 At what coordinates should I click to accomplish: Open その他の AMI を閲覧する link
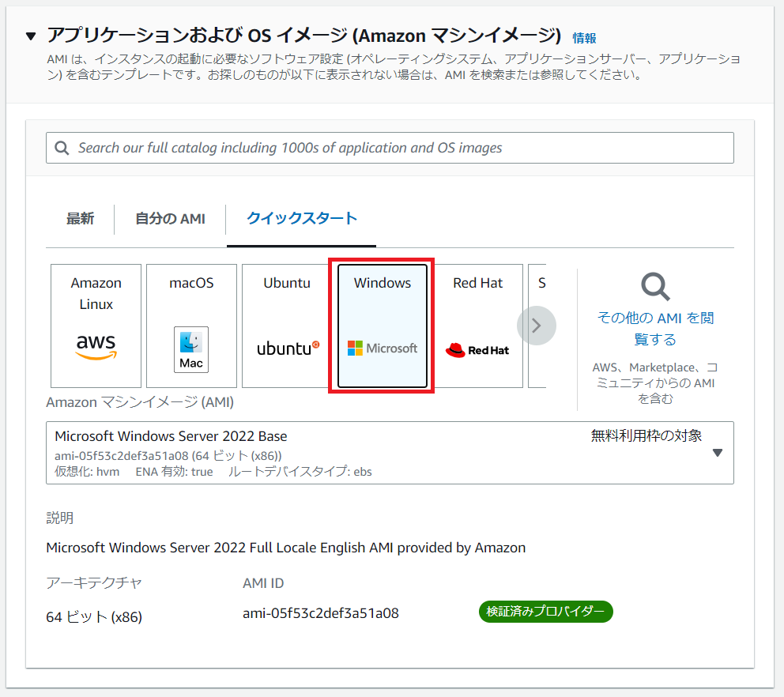coord(655,329)
